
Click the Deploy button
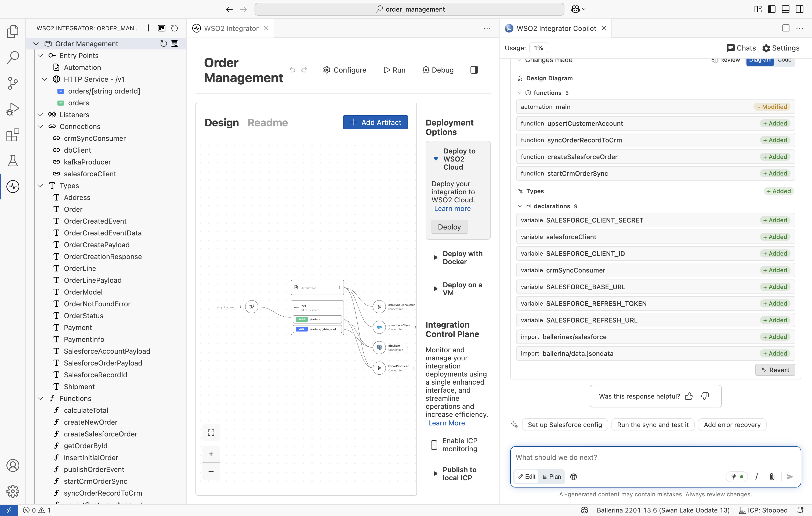449,227
